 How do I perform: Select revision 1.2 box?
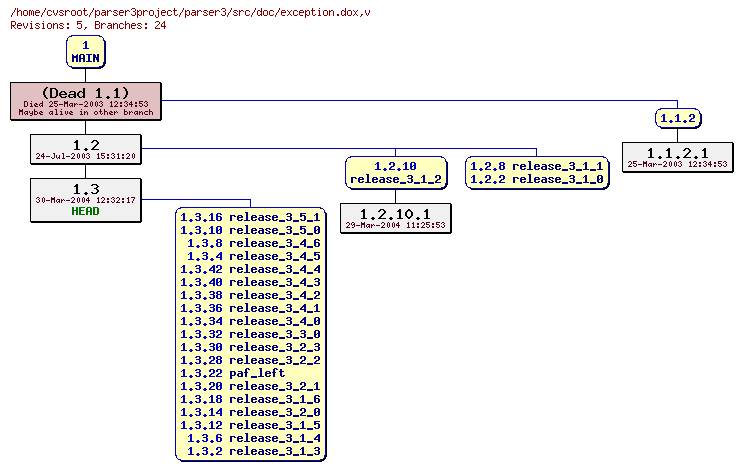click(86, 149)
